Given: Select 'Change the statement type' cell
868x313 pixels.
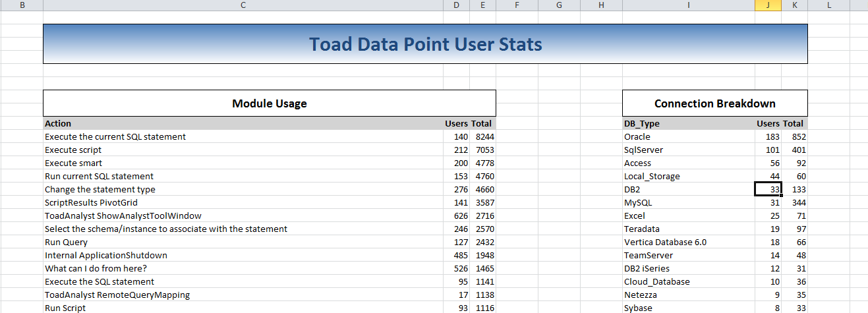Looking at the screenshot, I should point(243,189).
